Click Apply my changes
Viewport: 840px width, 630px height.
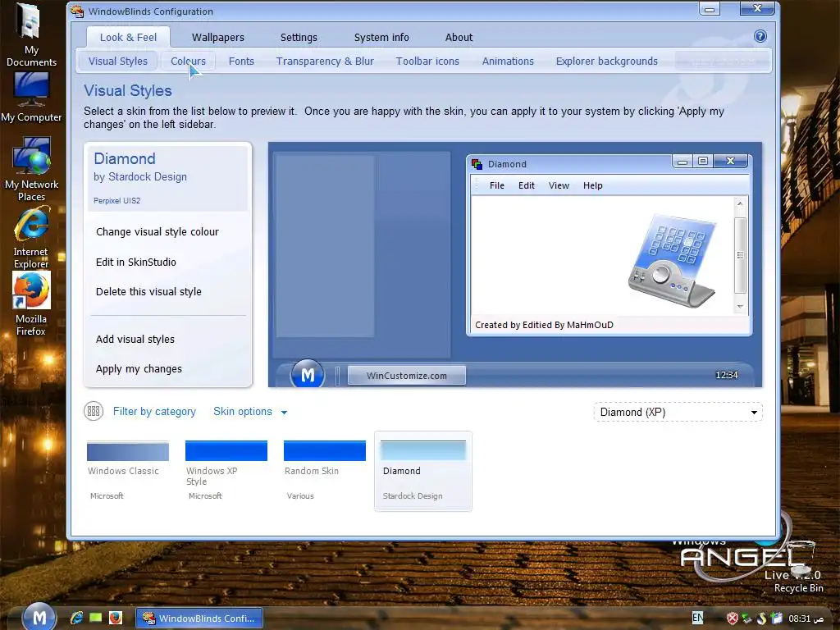coord(139,369)
